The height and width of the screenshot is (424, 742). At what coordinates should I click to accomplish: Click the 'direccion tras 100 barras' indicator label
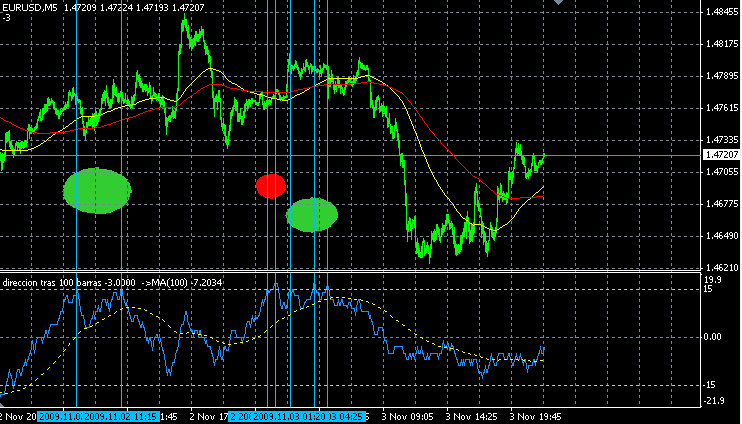52,284
